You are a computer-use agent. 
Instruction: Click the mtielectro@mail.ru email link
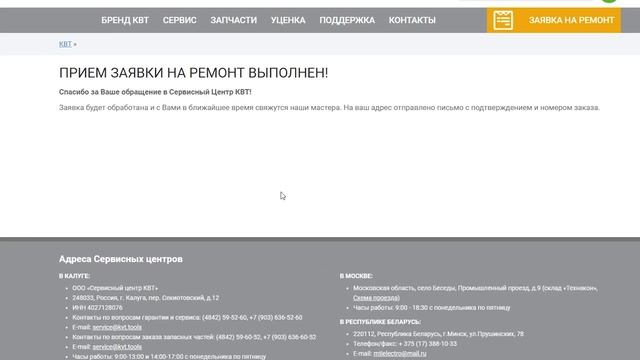400,353
